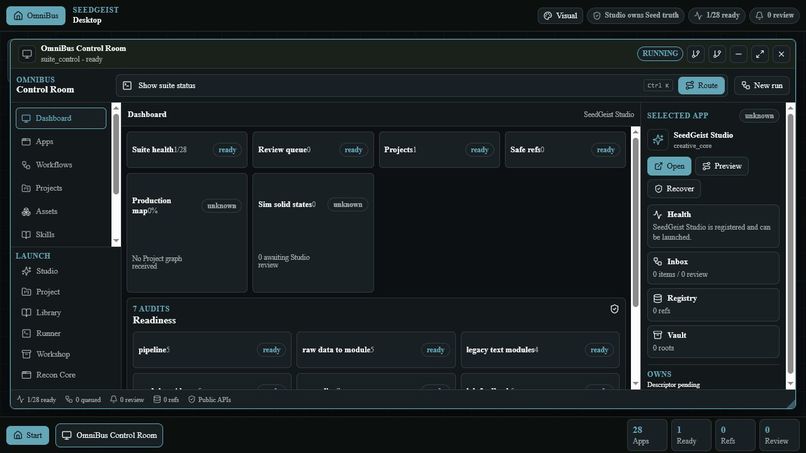Open the selected SeedGeist Studio app
806x453 pixels.
coord(669,166)
